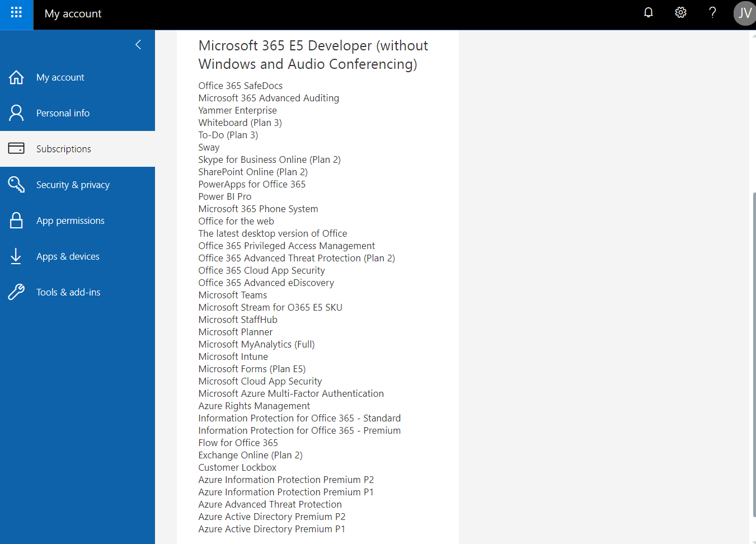Screen dimensions: 756x544
Task: Open Security & privacy section
Action: (77, 185)
